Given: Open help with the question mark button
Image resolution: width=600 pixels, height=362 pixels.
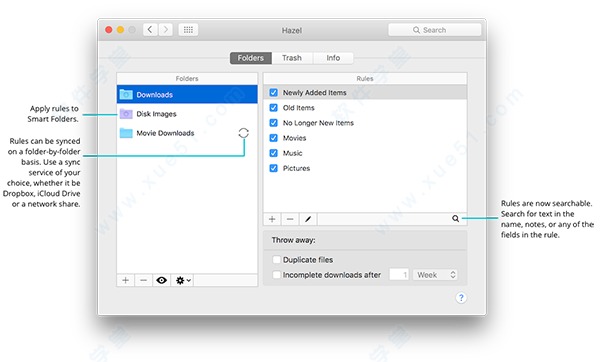Looking at the screenshot, I should pyautogui.click(x=461, y=298).
